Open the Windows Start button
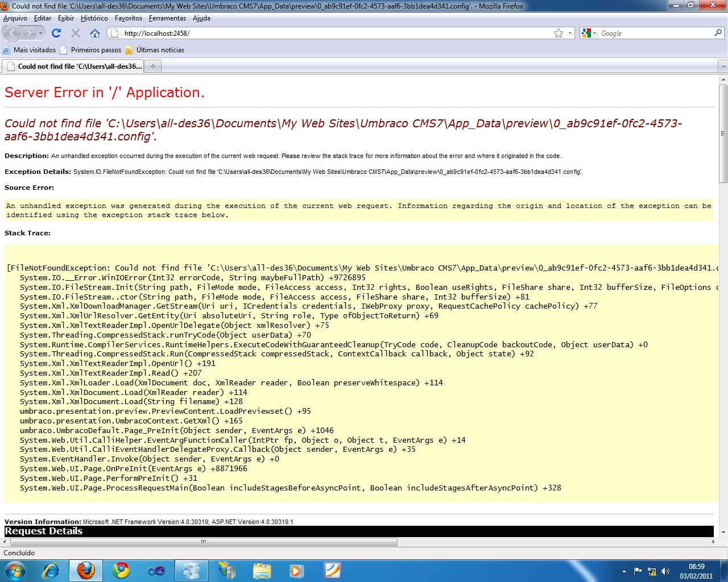 tap(15, 570)
